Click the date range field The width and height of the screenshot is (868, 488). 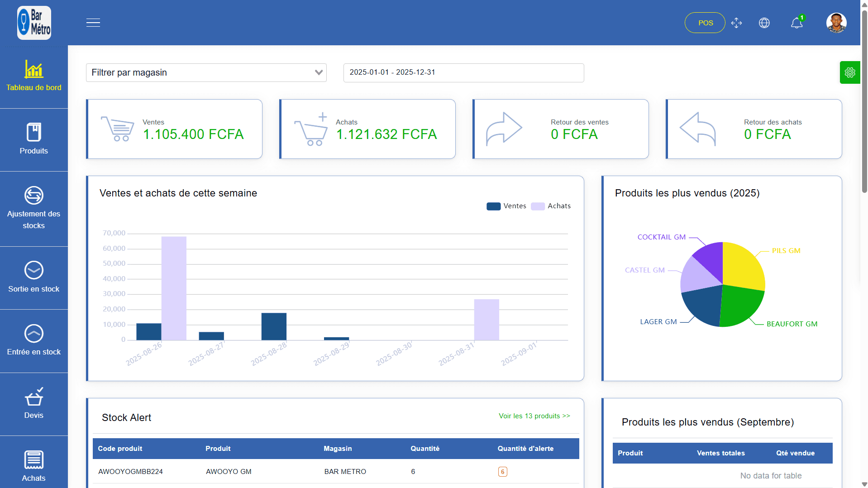click(463, 73)
